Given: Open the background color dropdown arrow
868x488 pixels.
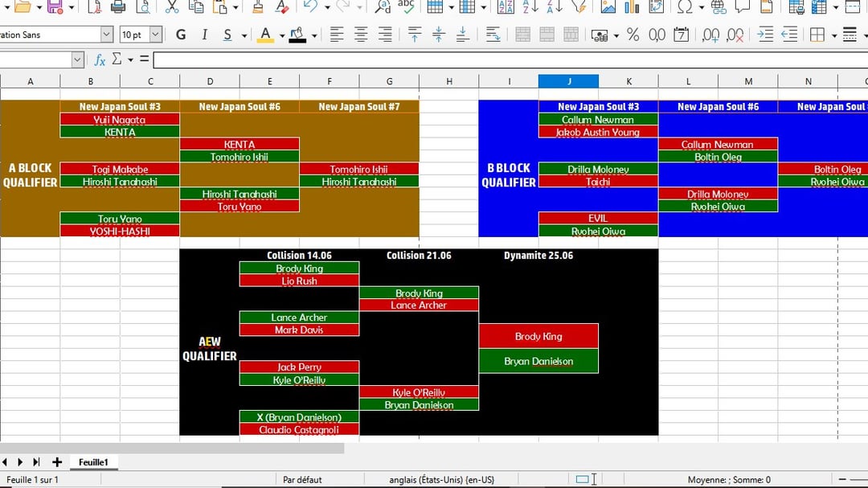Looking at the screenshot, I should click(x=314, y=36).
